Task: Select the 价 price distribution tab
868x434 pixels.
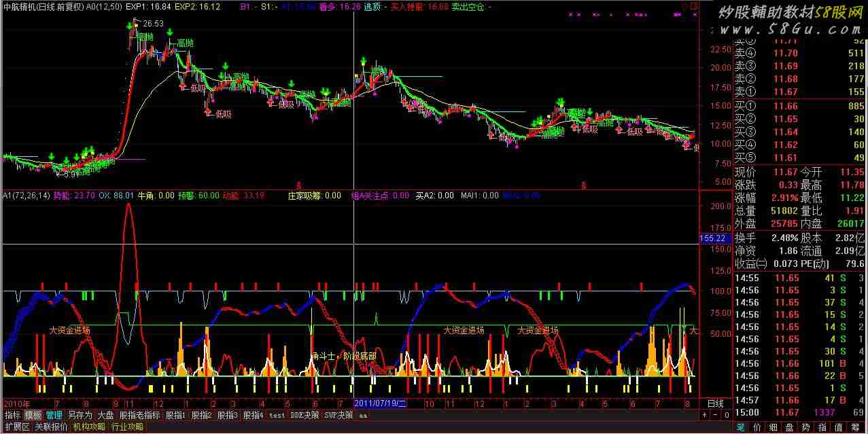Action: pyautogui.click(x=757, y=427)
